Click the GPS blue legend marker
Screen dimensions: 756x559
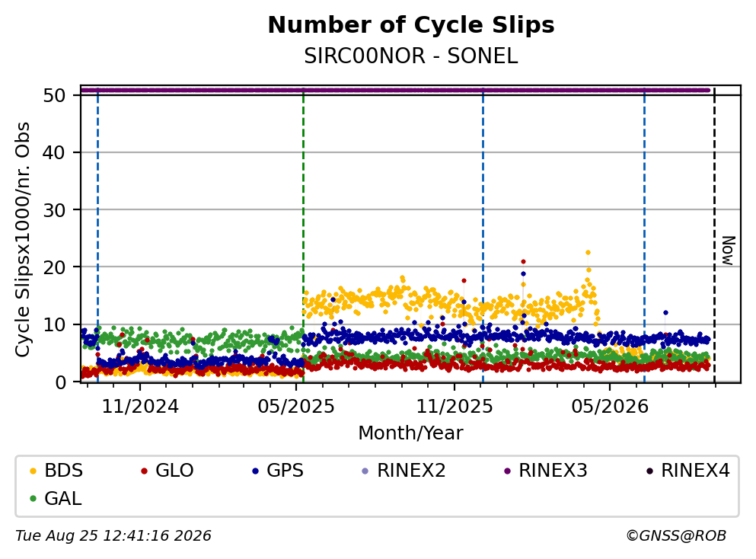(x=256, y=471)
